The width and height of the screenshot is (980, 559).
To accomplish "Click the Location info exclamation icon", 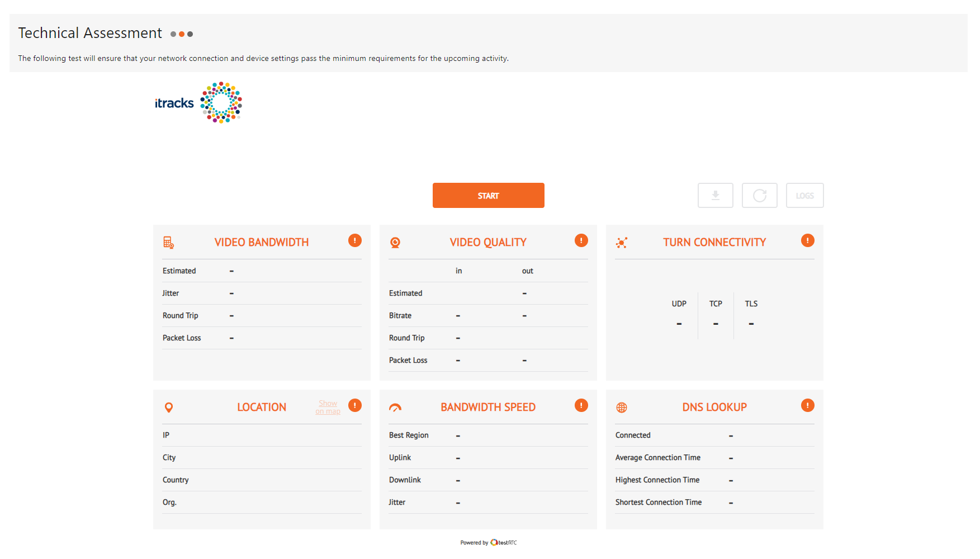I will [355, 405].
